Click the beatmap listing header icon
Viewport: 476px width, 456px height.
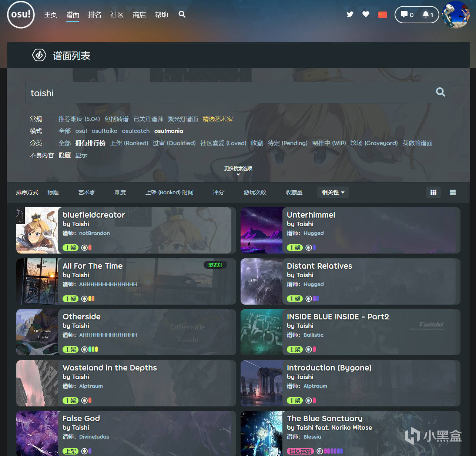[39, 55]
